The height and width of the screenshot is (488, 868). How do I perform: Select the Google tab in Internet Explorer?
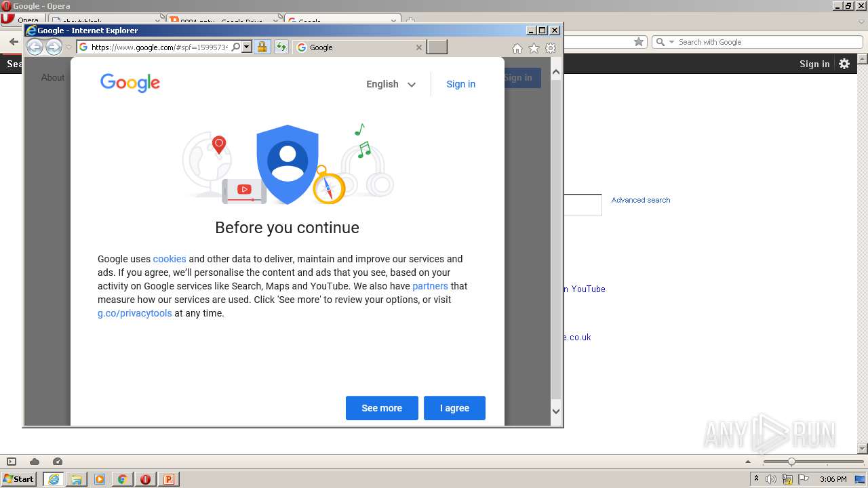point(359,47)
